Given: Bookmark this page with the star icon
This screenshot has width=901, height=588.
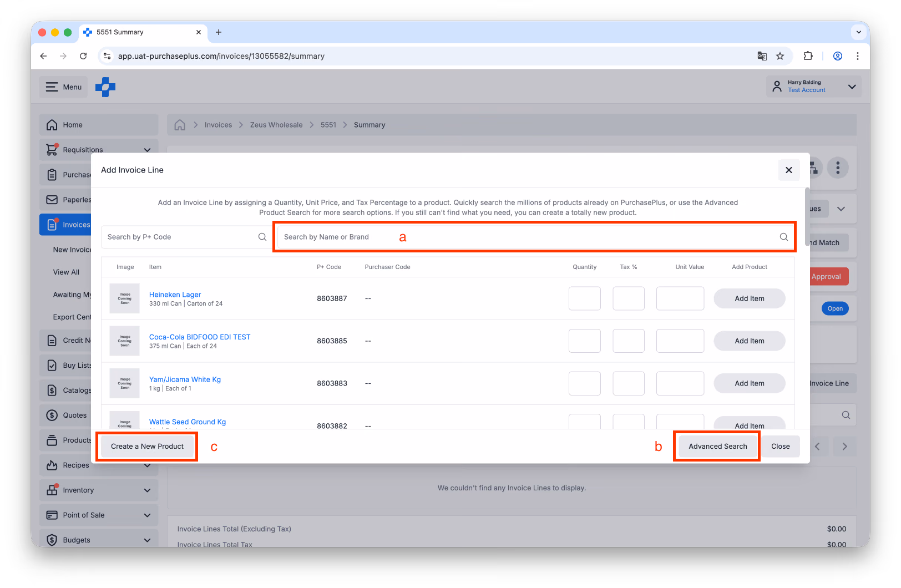Looking at the screenshot, I should (x=780, y=56).
